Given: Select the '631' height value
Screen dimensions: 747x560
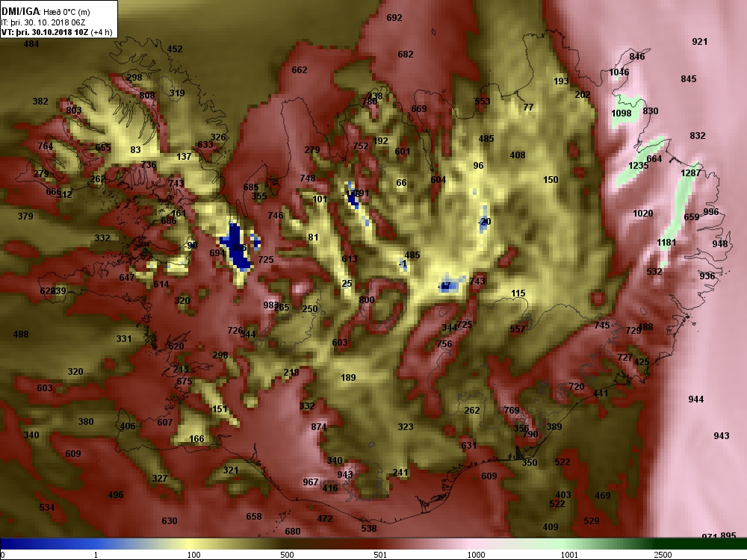Looking at the screenshot, I should point(469,446).
